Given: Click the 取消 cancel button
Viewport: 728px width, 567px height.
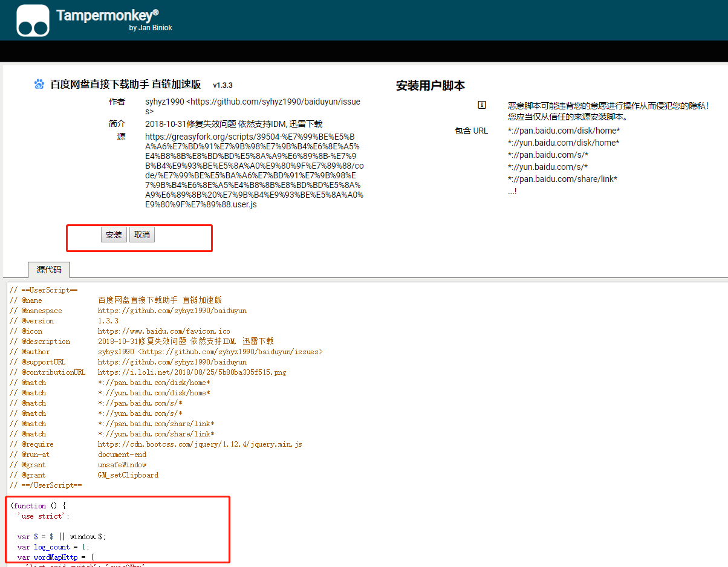Looking at the screenshot, I should [x=142, y=235].
